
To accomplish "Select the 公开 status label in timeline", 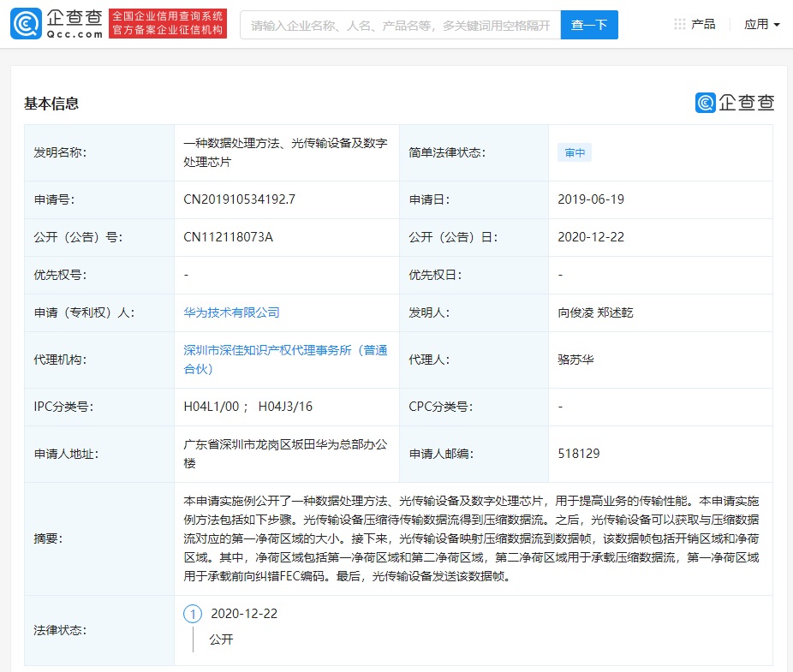I will coord(219,639).
